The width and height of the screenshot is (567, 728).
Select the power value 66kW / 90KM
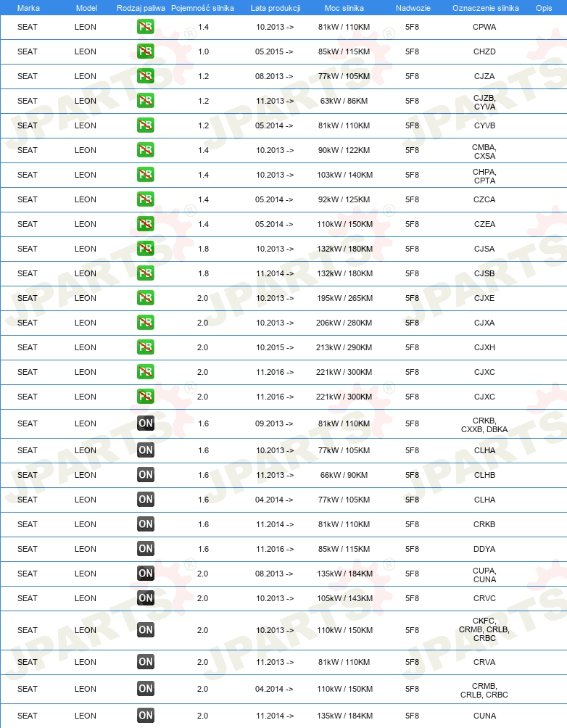coord(344,474)
